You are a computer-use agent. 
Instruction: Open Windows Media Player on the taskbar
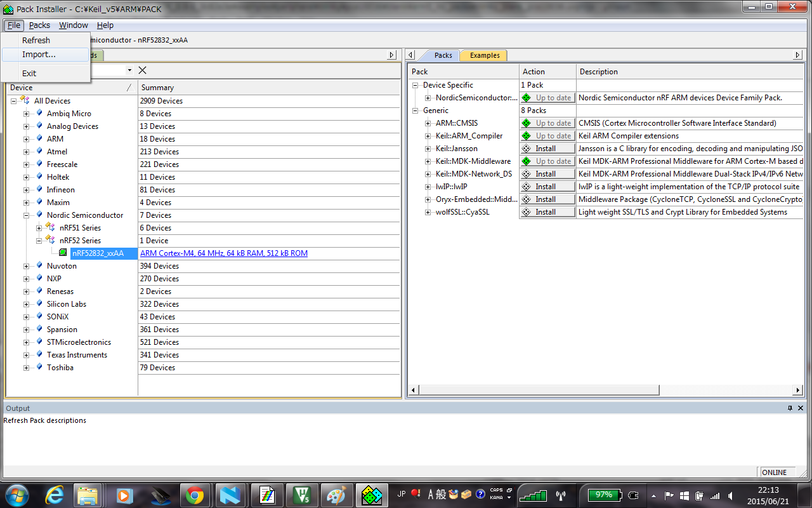[124, 495]
